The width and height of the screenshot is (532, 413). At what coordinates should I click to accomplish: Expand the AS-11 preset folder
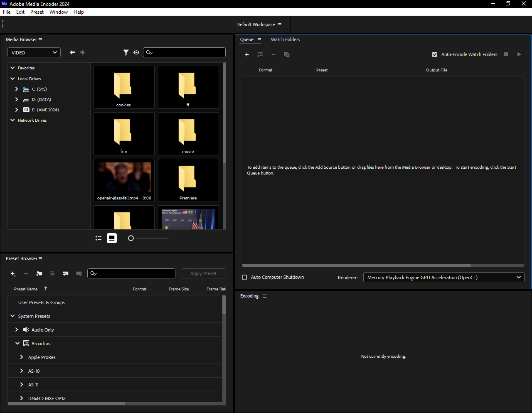click(x=22, y=384)
